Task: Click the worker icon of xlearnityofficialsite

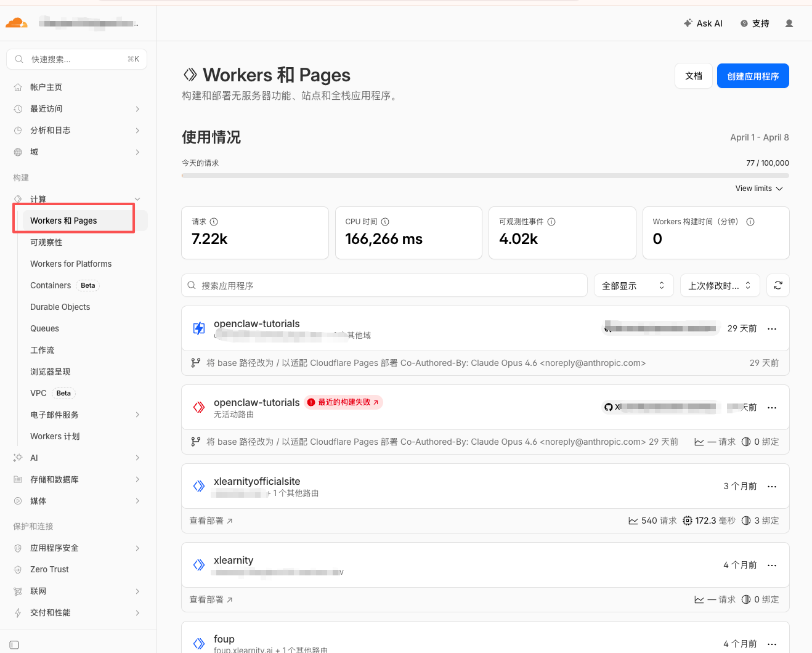Action: [x=199, y=486]
